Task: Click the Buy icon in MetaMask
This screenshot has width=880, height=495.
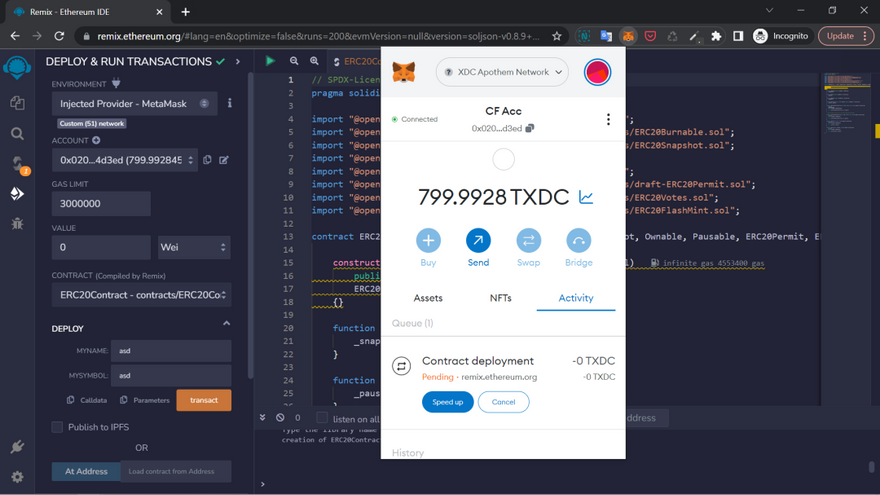Action: 428,241
